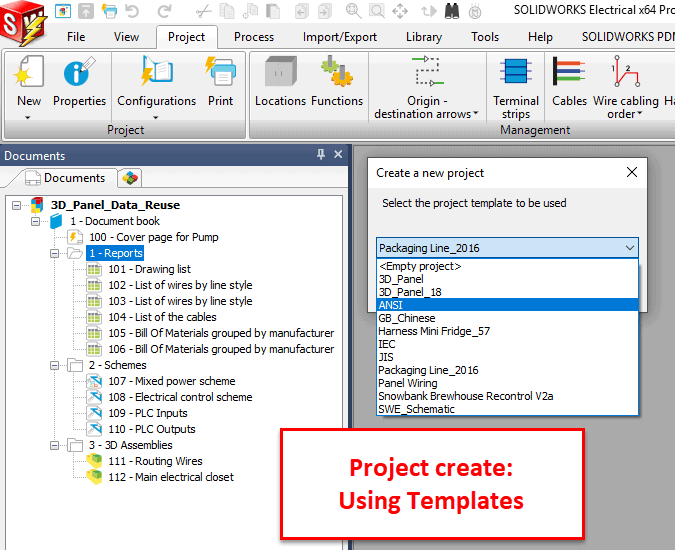
Task: Pin the Documents panel
Action: 321,154
